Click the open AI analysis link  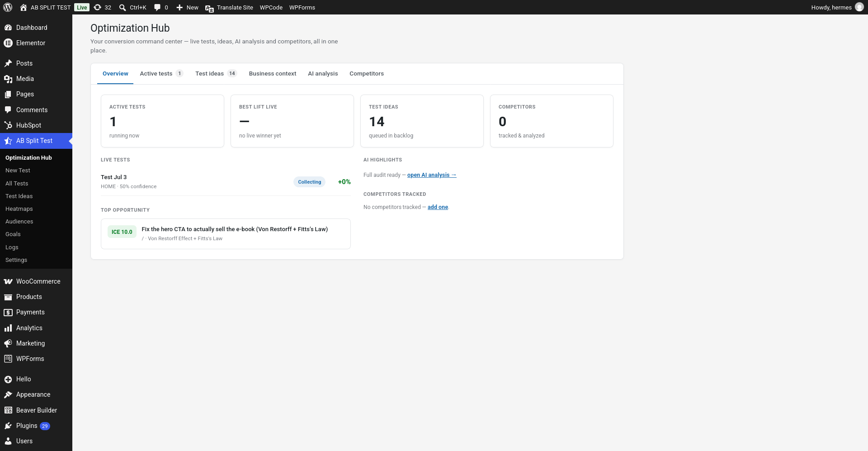click(x=432, y=175)
